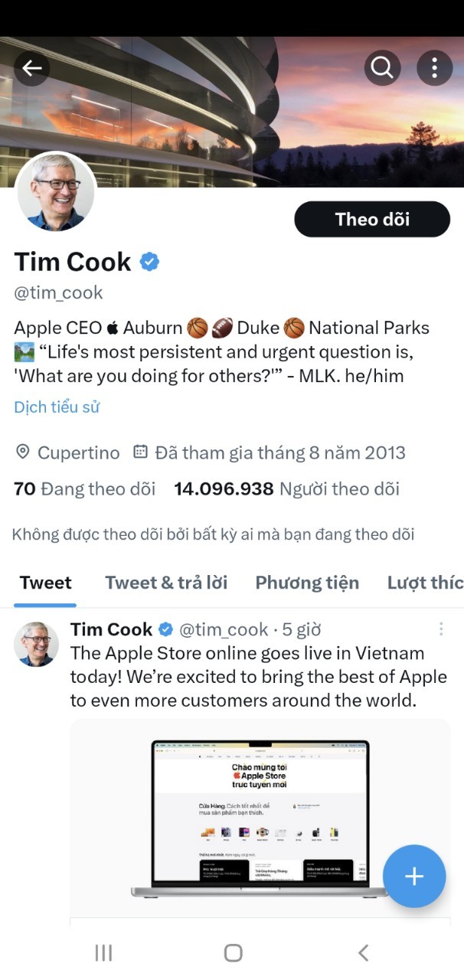Switch to the Tweet & trả lời tab
The height and width of the screenshot is (980, 464).
pyautogui.click(x=166, y=582)
